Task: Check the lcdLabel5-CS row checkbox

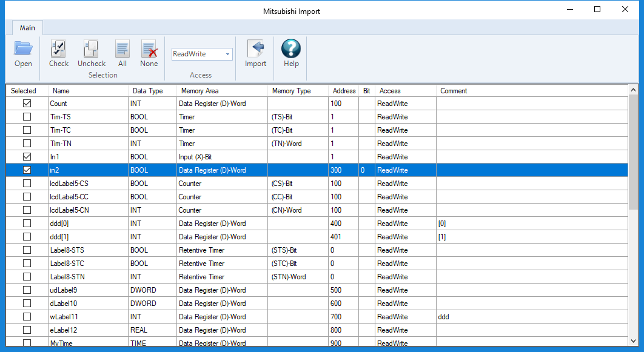Action: click(x=27, y=184)
